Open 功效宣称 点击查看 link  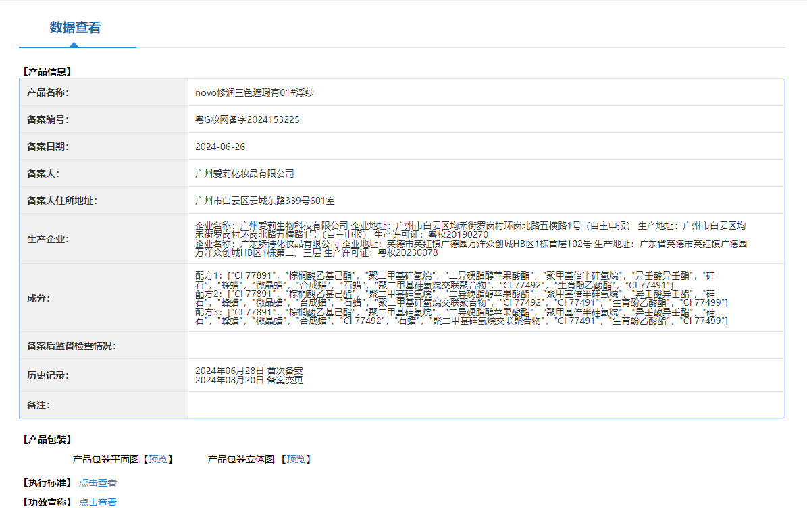(x=98, y=502)
